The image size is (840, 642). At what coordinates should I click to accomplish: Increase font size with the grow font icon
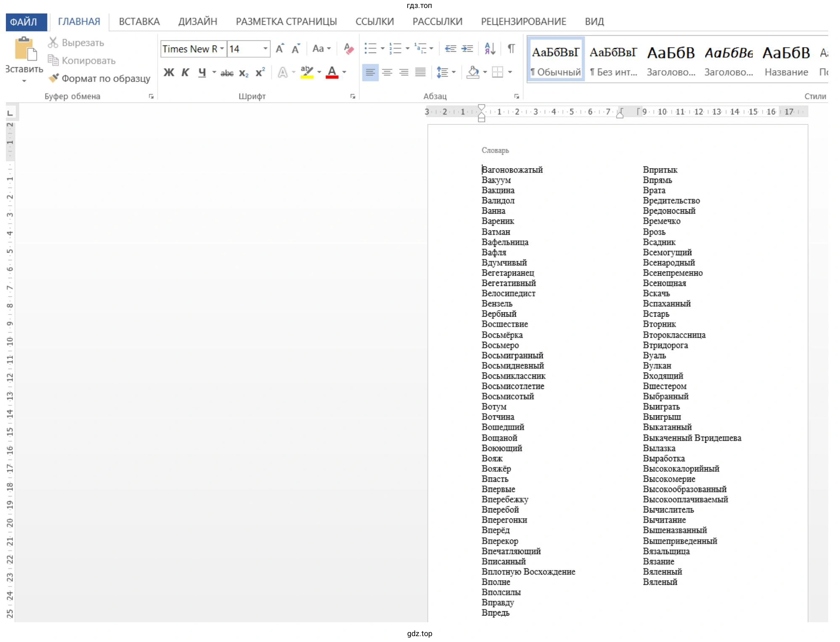click(280, 49)
